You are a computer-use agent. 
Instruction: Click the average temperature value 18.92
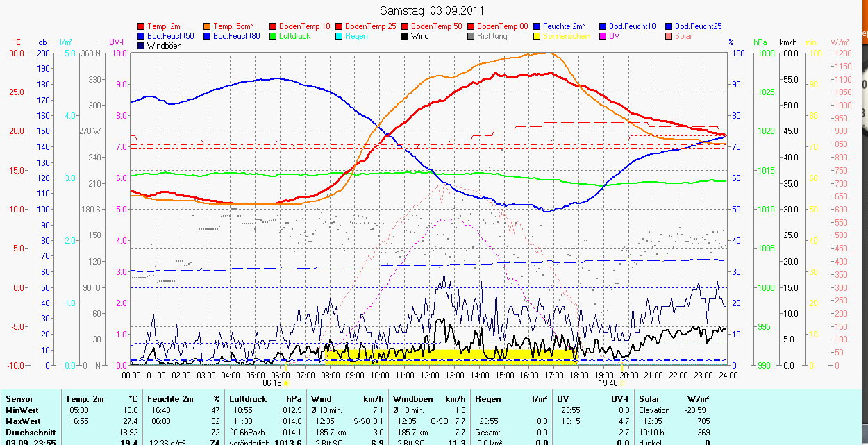point(128,432)
